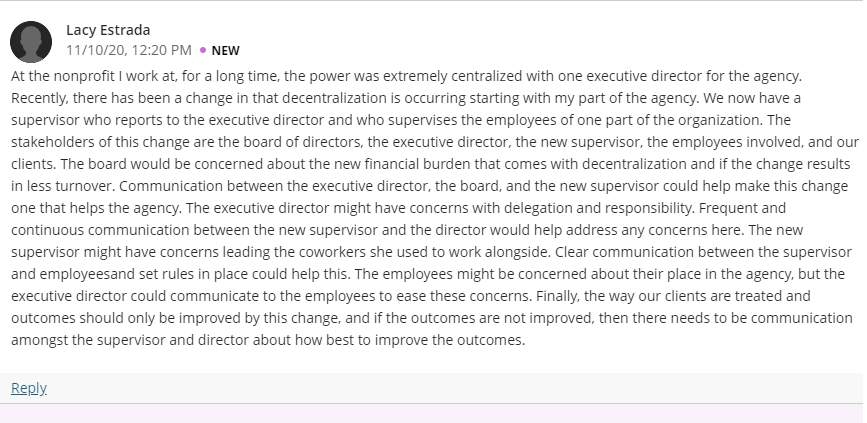Click the line beginning 'outcomes should only be improved'
867x423 pixels.
(x=432, y=318)
